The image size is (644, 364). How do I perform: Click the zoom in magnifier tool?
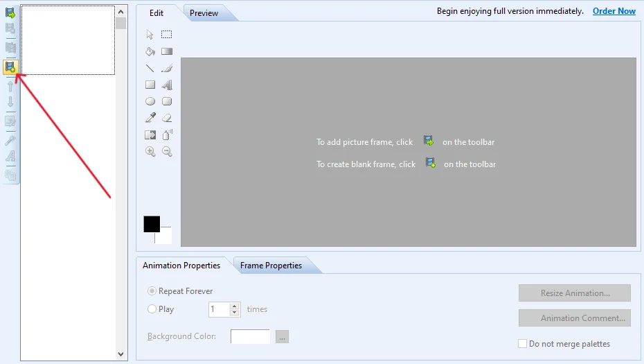click(x=150, y=151)
